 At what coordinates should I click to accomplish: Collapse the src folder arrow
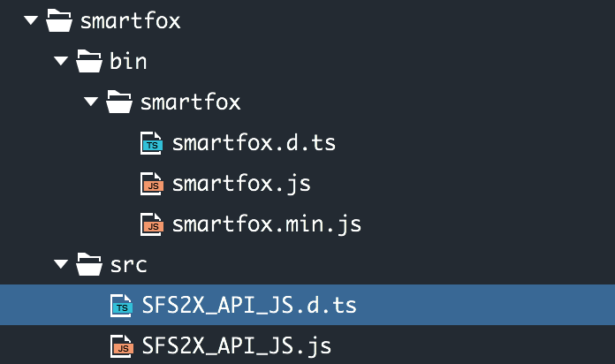[61, 264]
